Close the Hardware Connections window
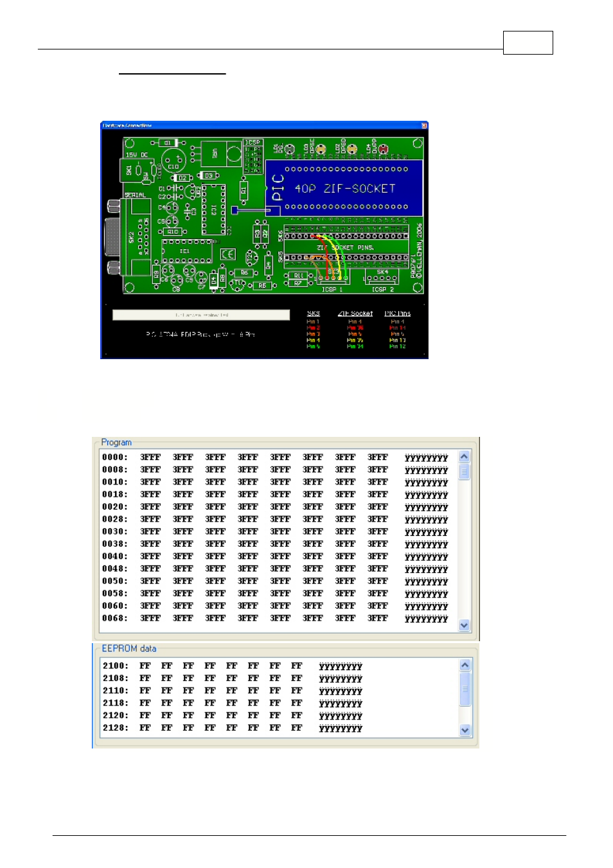 pos(424,125)
